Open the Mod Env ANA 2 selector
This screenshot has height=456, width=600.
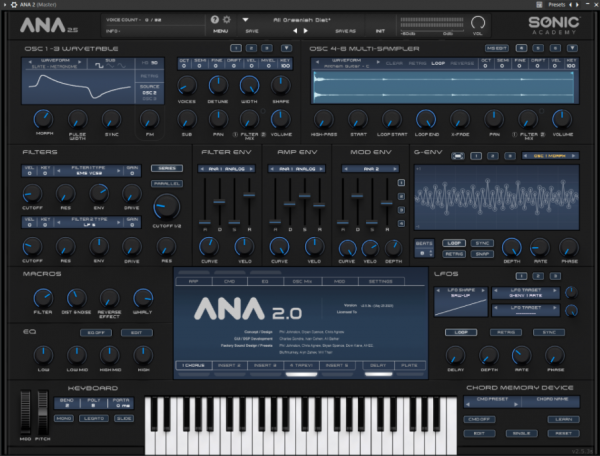[x=370, y=169]
